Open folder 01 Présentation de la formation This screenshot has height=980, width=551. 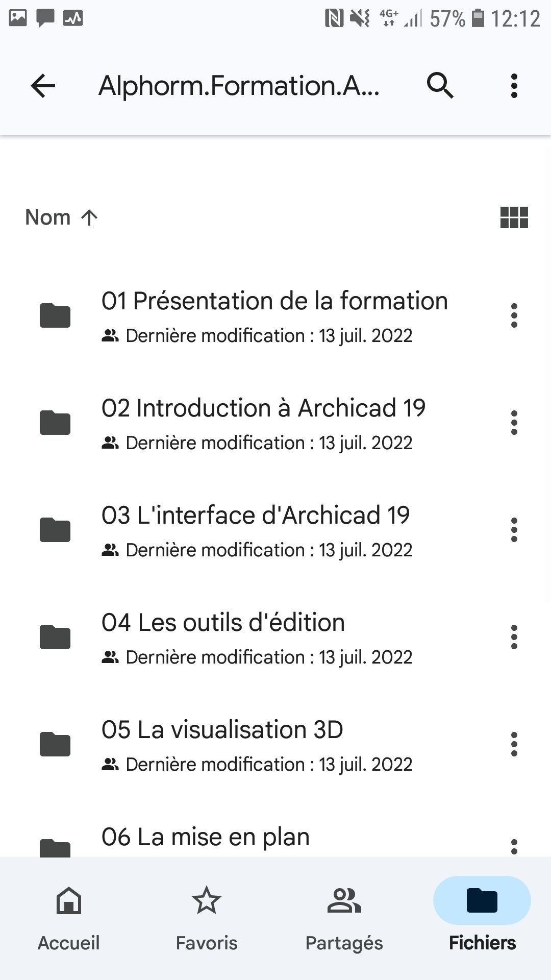click(x=274, y=301)
